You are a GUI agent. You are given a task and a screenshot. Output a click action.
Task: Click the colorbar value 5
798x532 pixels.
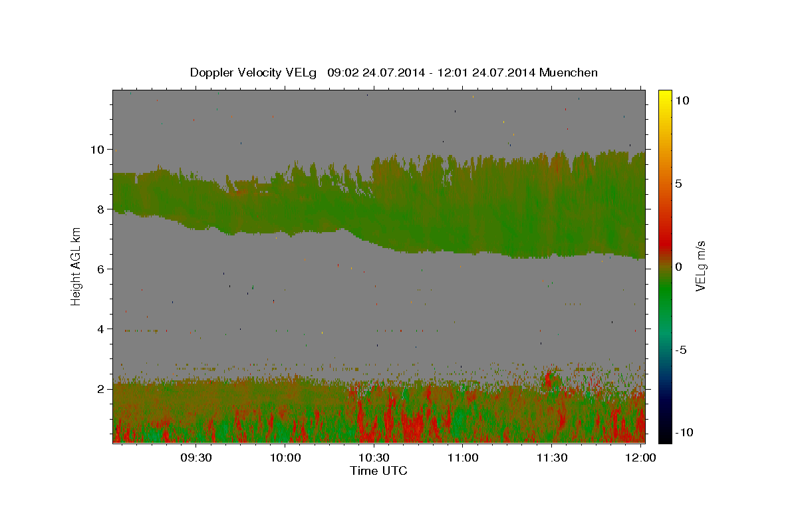(679, 184)
